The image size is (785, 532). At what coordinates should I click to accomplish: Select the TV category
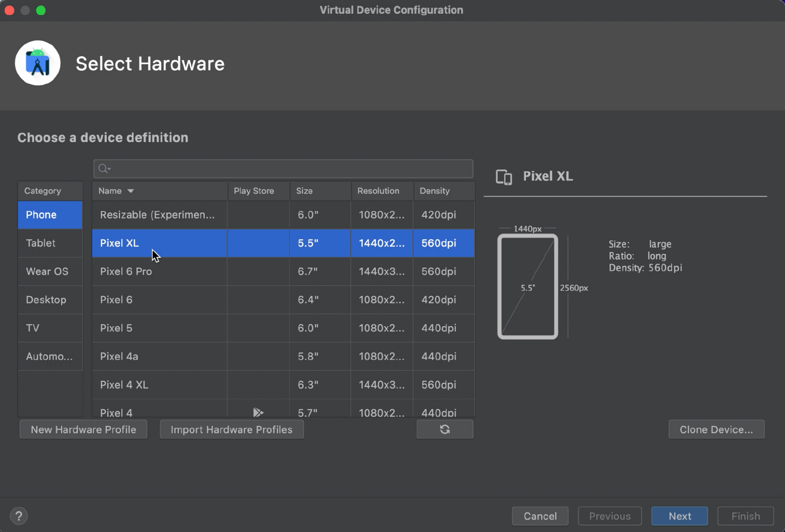pos(50,328)
